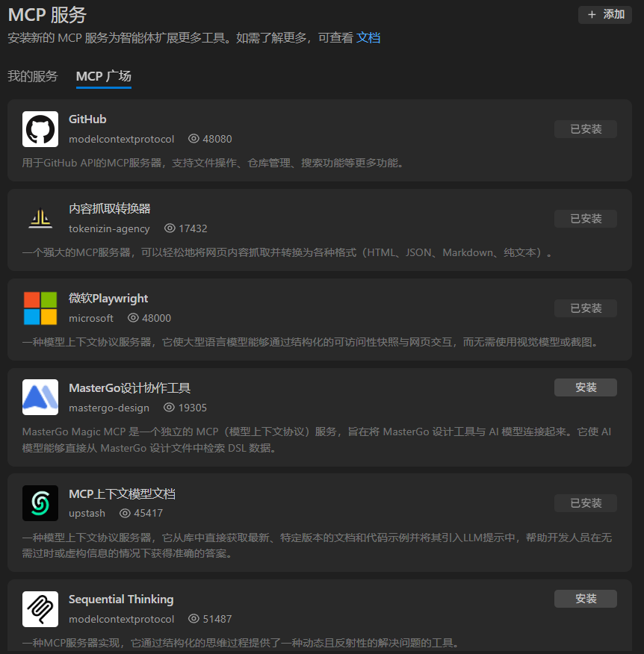644x654 pixels.
Task: Click the MasterGo blue logo icon
Action: [40, 397]
